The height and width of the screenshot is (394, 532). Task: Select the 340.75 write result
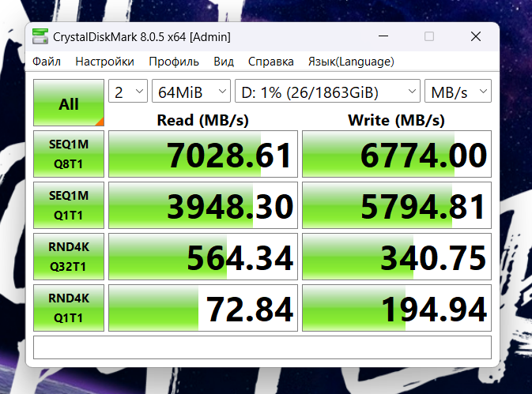coord(397,257)
